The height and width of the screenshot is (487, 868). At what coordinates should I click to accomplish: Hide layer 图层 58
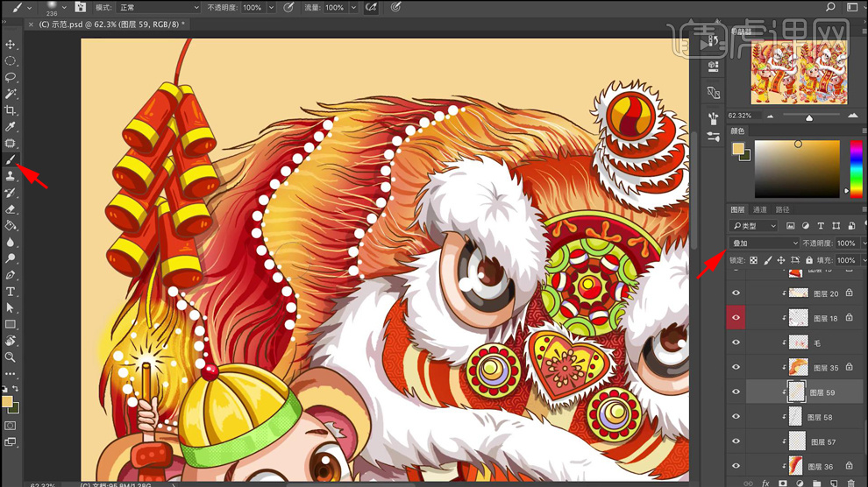(x=736, y=416)
